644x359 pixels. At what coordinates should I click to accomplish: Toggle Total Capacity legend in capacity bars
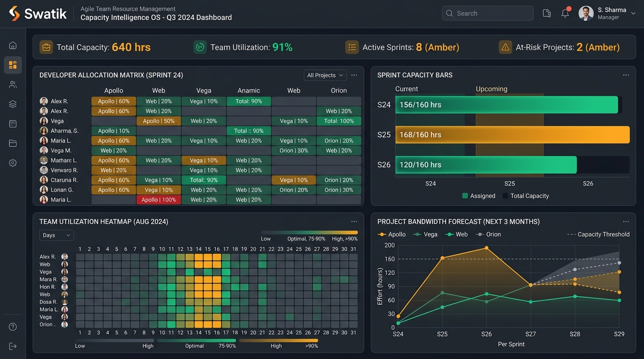click(x=526, y=196)
